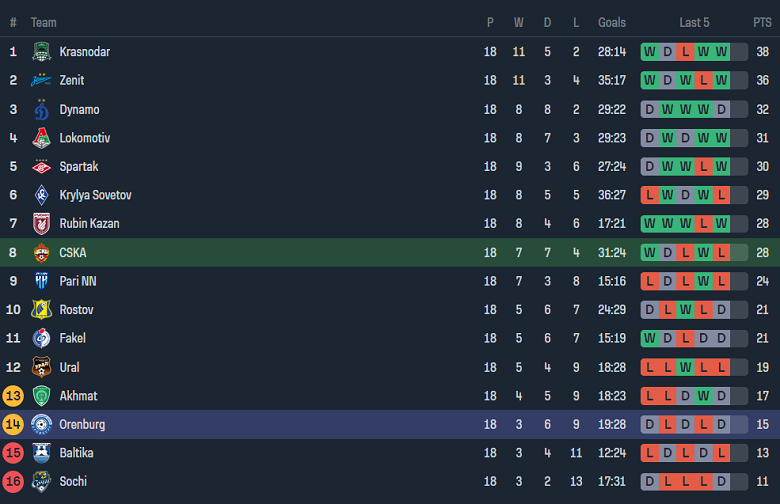Open the Krylya Sovetov team page

(x=95, y=195)
